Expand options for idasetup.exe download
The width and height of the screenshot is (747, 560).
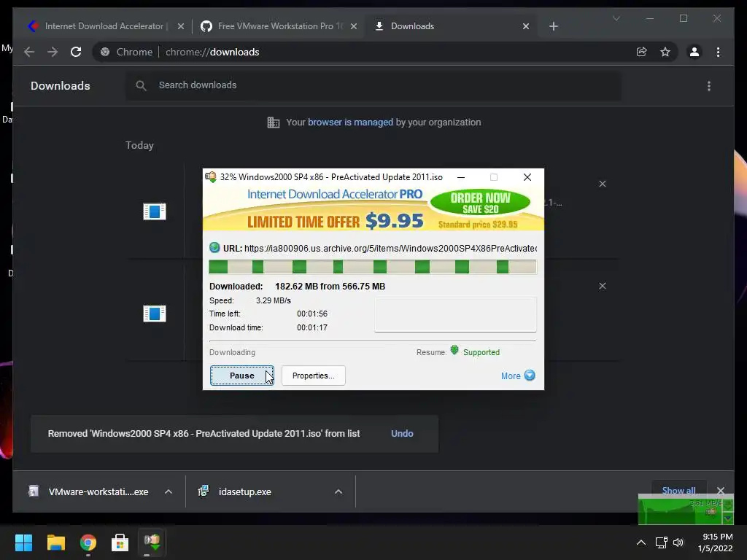pos(338,491)
